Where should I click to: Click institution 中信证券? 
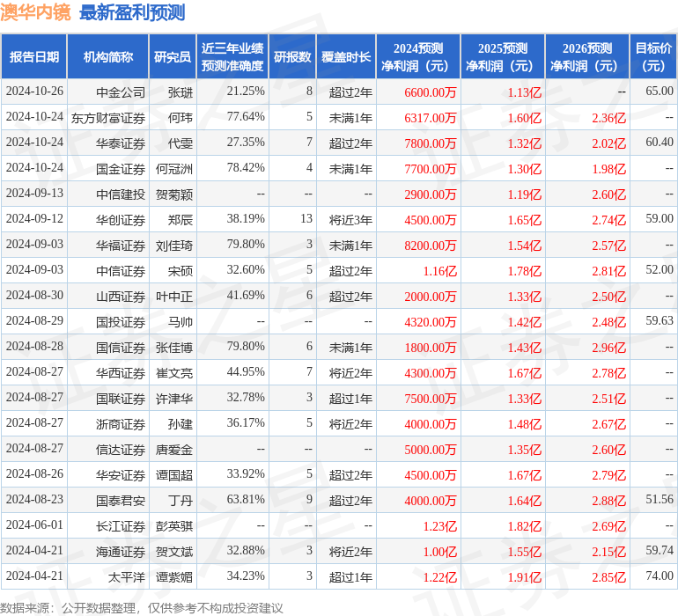pos(121,271)
